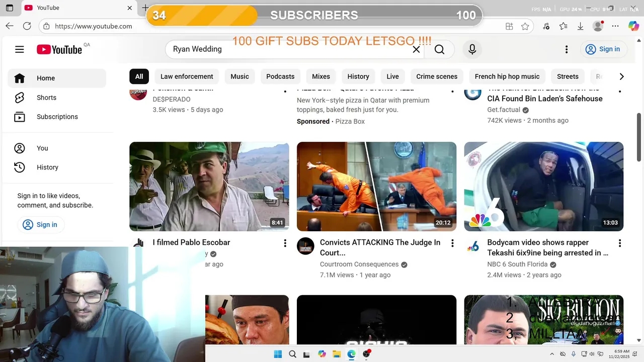Screen dimensions: 644x362
Task: Open Windows taskbar Search
Action: click(x=292, y=354)
